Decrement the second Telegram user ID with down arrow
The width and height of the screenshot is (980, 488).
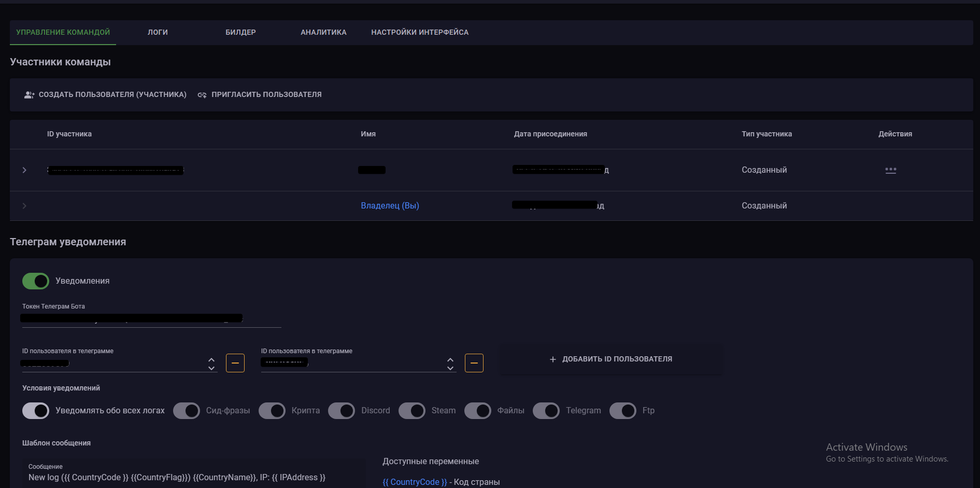pyautogui.click(x=450, y=368)
